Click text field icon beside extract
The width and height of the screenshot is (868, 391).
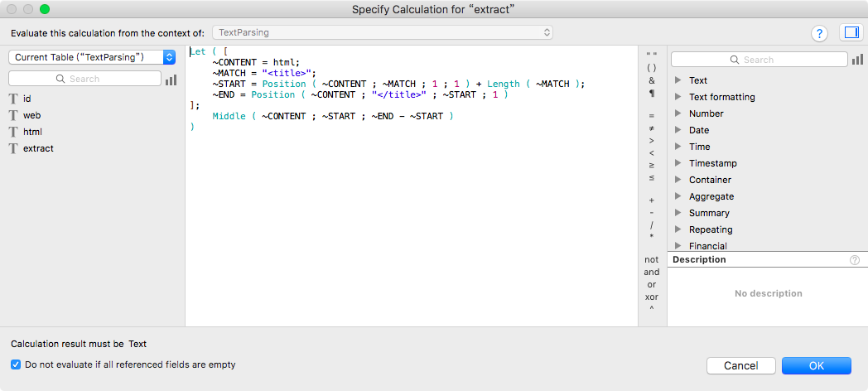[13, 149]
